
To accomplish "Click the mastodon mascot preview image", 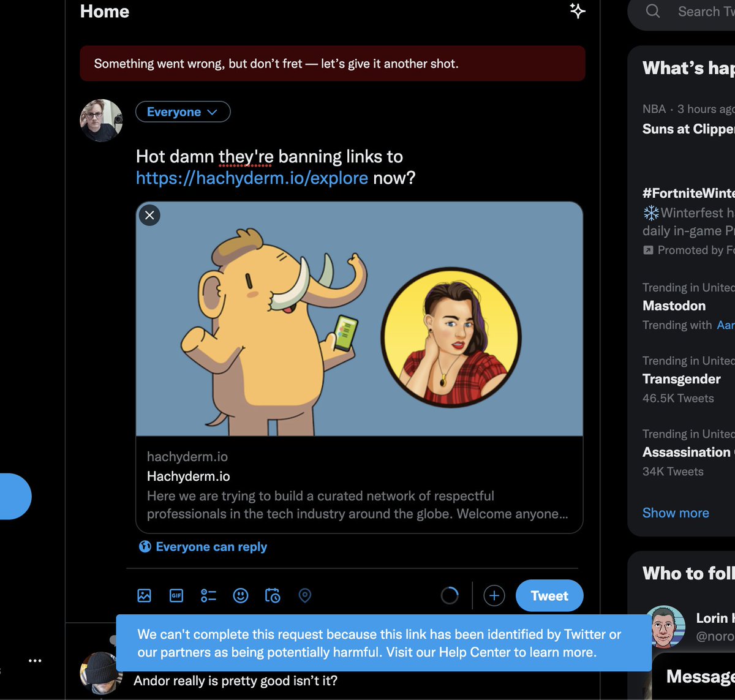I will tap(359, 319).
